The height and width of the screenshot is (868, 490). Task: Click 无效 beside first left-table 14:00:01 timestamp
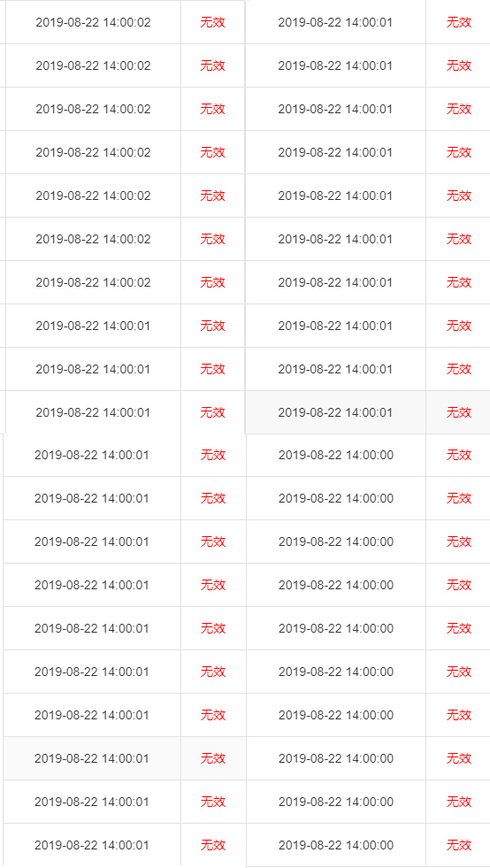[212, 326]
